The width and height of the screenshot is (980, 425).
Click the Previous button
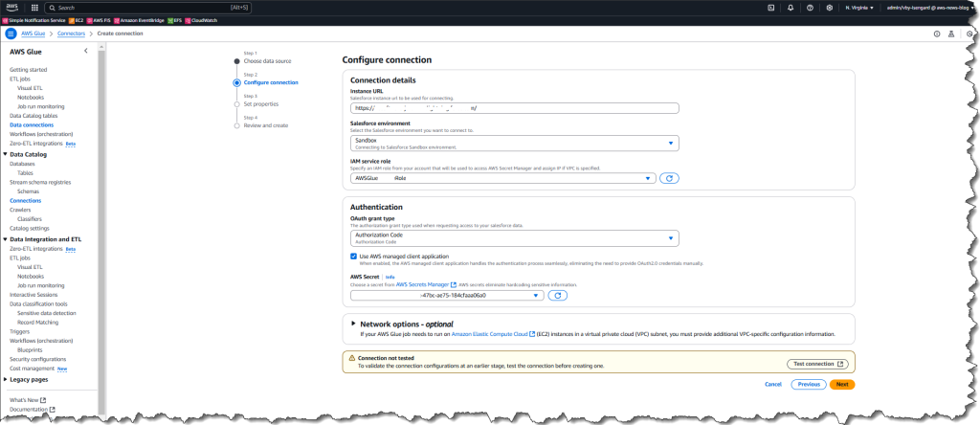coord(809,385)
